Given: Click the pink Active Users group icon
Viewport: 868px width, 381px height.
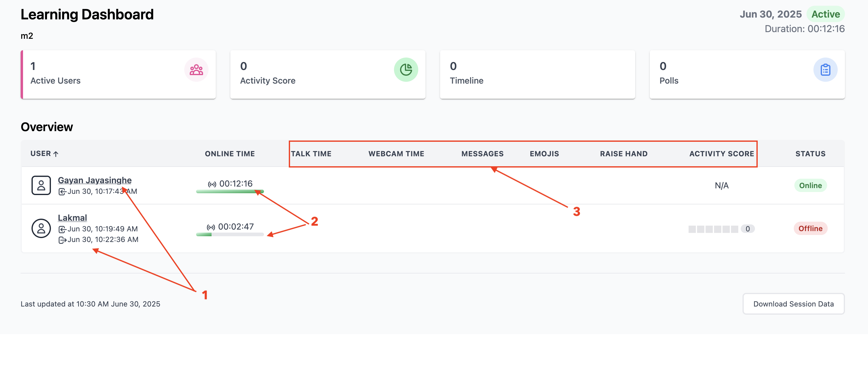Looking at the screenshot, I should tap(196, 70).
